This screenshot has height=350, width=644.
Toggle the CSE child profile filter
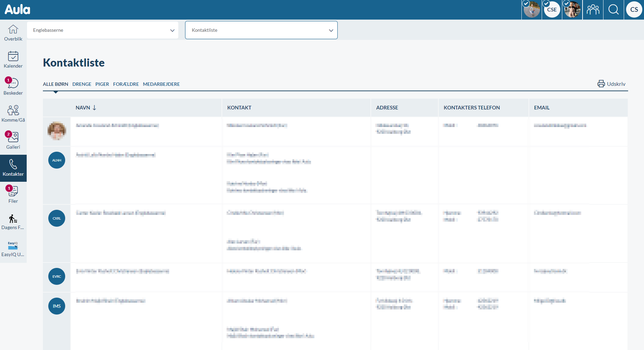coord(552,10)
